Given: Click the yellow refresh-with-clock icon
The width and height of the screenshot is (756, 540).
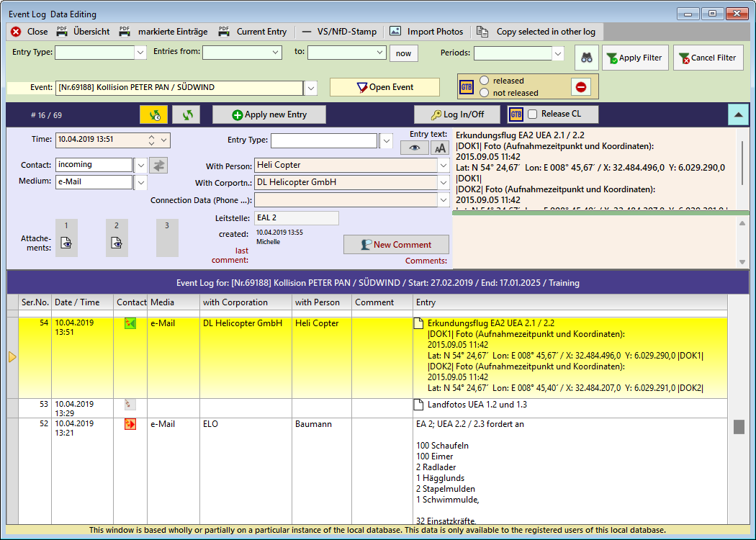Looking at the screenshot, I should click(153, 114).
